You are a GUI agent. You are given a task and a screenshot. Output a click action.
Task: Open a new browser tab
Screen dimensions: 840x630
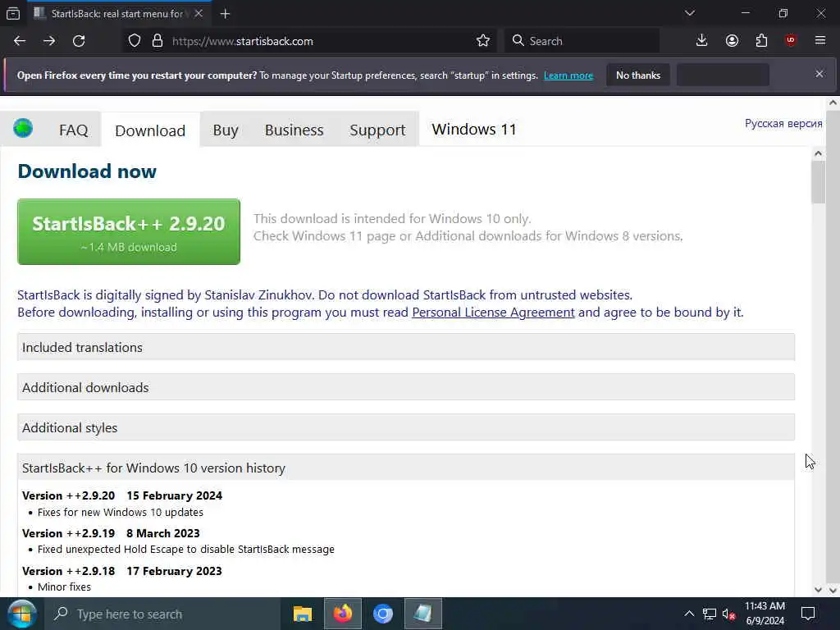[225, 14]
